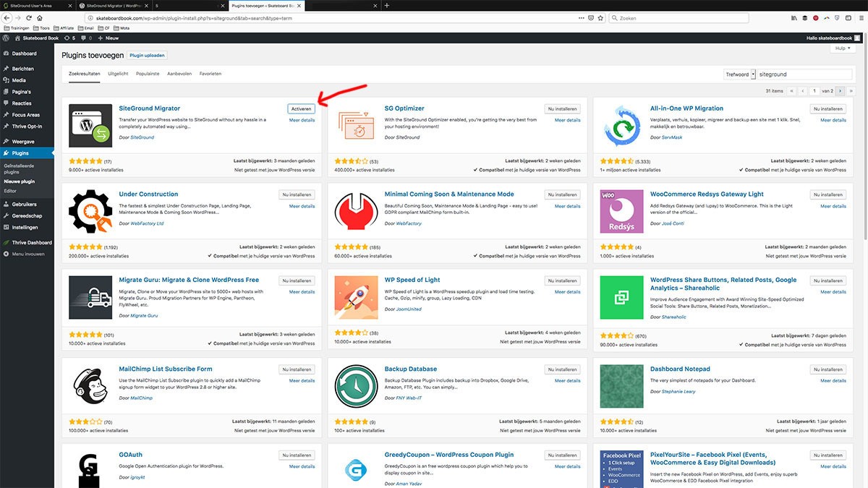Click Nu installeren for GOAuth

(x=297, y=455)
